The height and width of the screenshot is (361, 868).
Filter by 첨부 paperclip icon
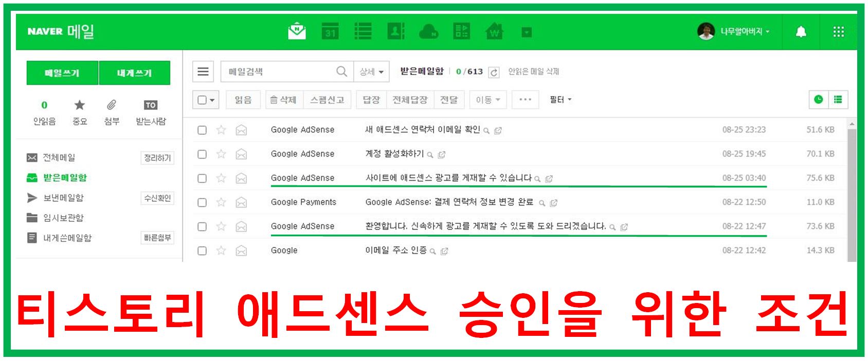(x=112, y=112)
